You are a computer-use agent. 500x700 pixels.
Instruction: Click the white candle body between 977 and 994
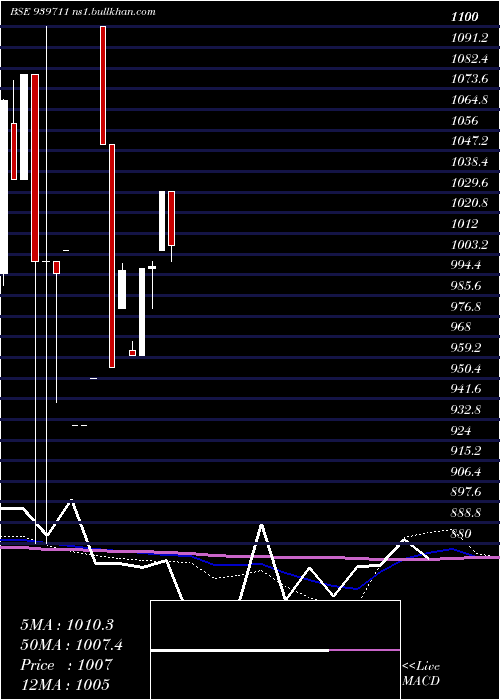click(x=122, y=289)
